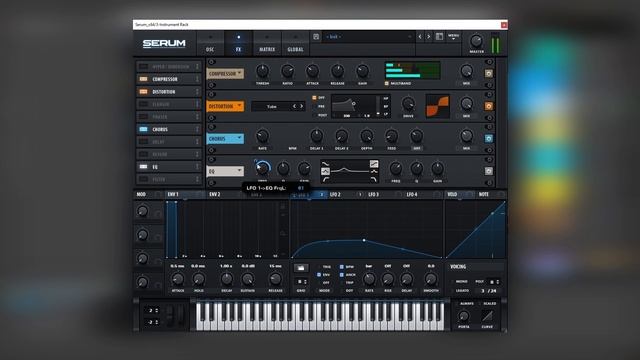Viewport: 640px width, 360px height.
Task: Click the reorder handle on Compressor rack row
Action: 197,79
